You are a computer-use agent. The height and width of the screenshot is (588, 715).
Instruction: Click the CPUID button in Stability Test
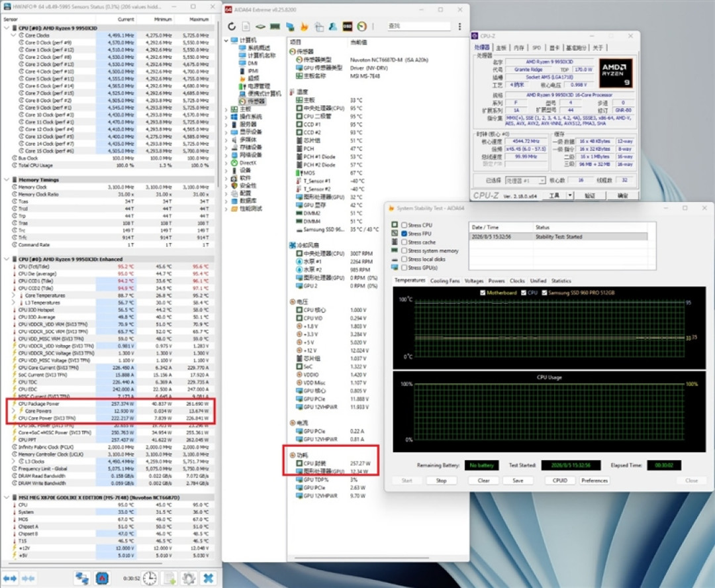point(560,480)
